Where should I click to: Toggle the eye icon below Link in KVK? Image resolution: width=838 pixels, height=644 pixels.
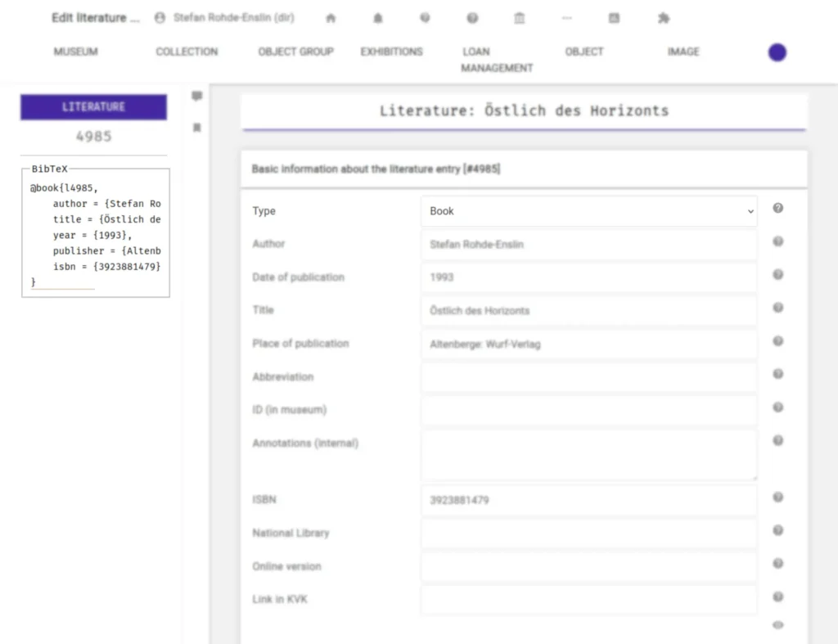[x=778, y=624]
